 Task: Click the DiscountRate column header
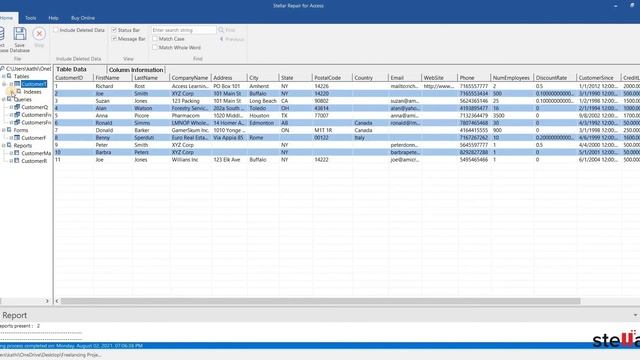pyautogui.click(x=555, y=78)
